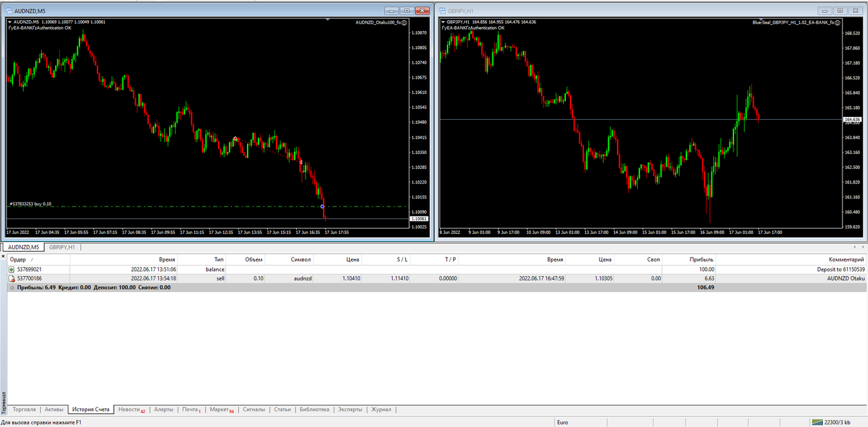
Task: Open one-click trading arrow beside AUDNZD,M5 label
Action: (9, 22)
